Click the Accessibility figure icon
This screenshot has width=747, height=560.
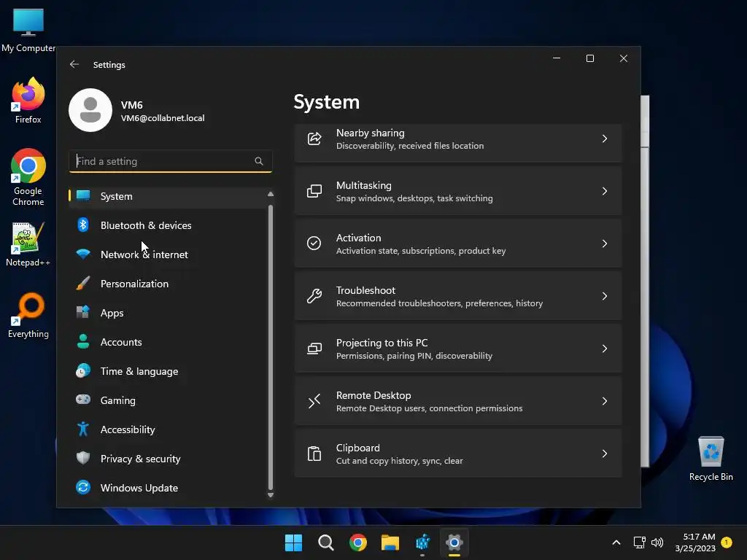pos(83,429)
